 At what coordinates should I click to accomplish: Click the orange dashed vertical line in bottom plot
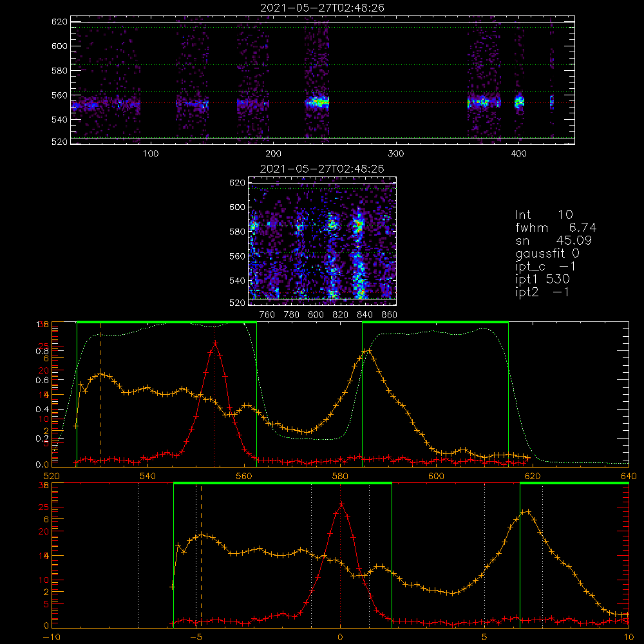point(201,555)
